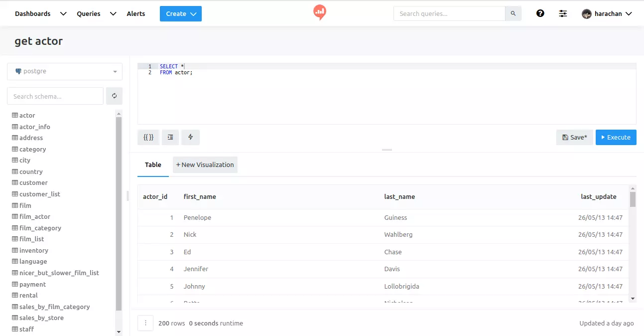This screenshot has width=644, height=336.
Task: Expand the Queries navigation dropdown
Action: tap(112, 13)
